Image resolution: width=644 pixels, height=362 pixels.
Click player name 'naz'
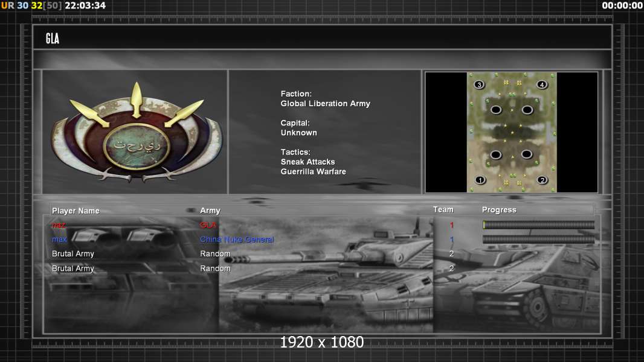click(x=59, y=225)
